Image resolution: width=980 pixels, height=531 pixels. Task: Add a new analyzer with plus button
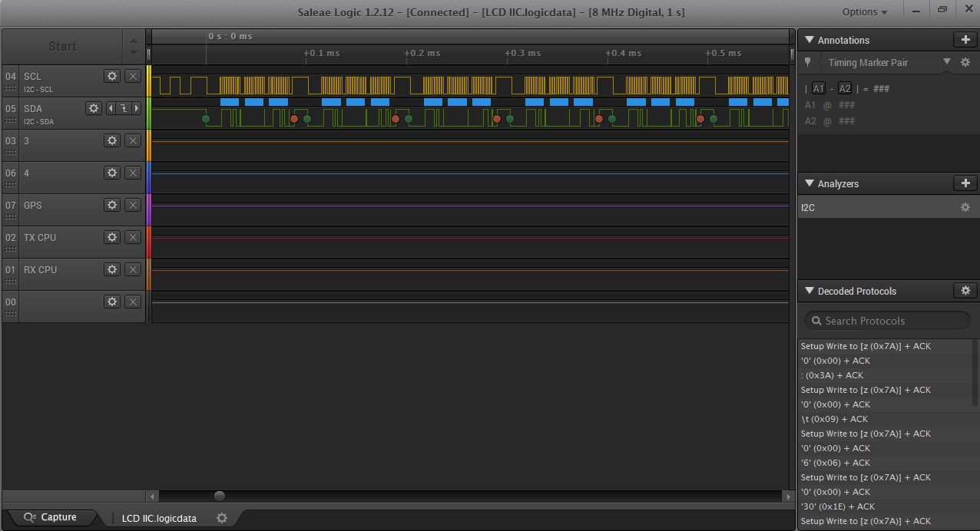point(965,183)
